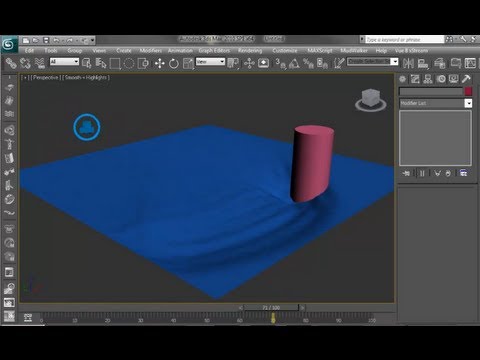Open the Create Selection Set dropdown

(x=373, y=62)
